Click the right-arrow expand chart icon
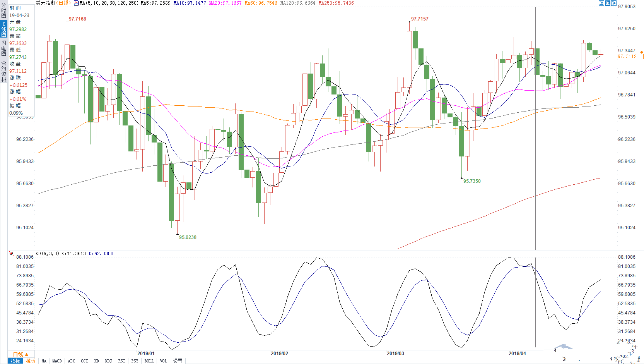Image resolution: width=644 pixels, height=364 pixels. 614,3
